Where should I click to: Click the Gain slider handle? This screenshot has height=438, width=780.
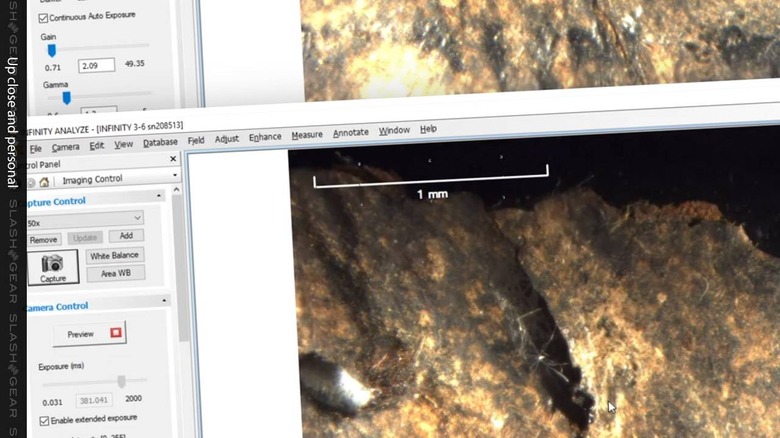[51, 50]
